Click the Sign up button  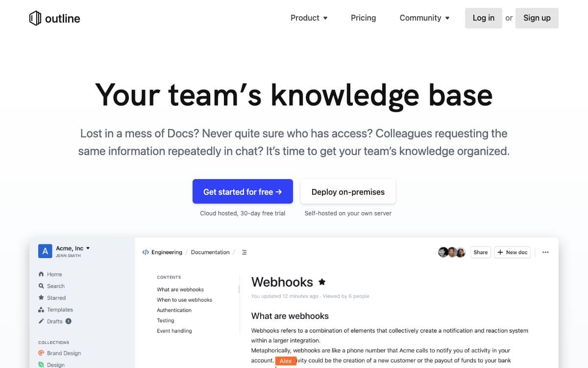coord(537,18)
